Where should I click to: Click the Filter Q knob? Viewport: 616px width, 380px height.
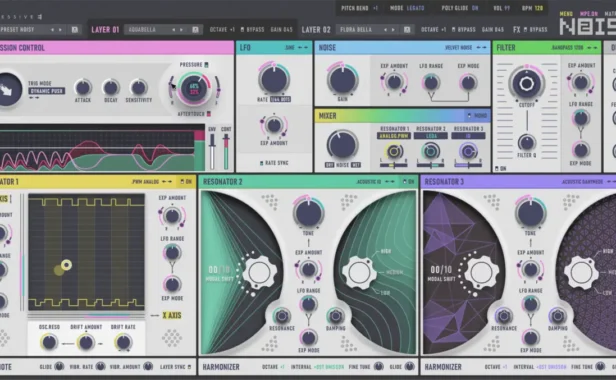point(526,142)
